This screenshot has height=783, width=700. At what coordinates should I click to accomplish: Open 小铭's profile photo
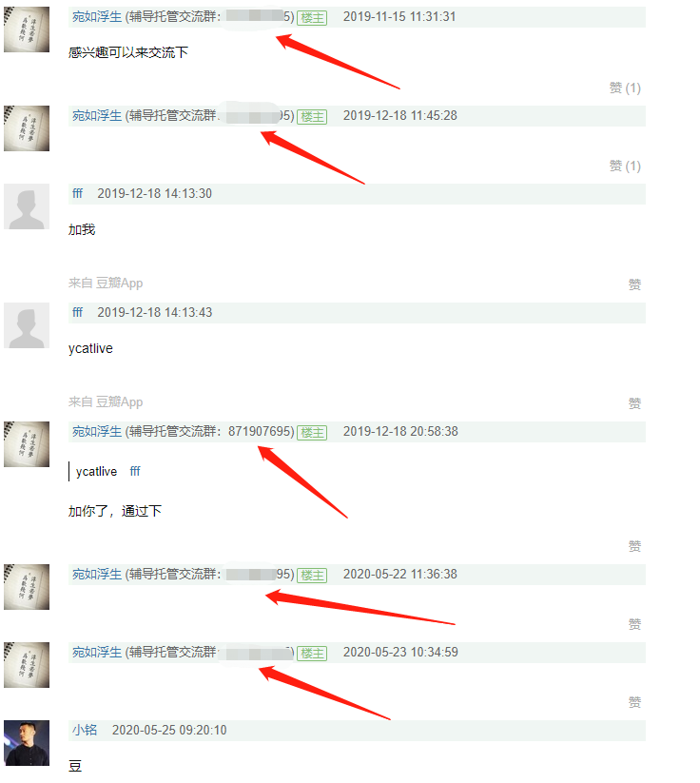[x=27, y=743]
